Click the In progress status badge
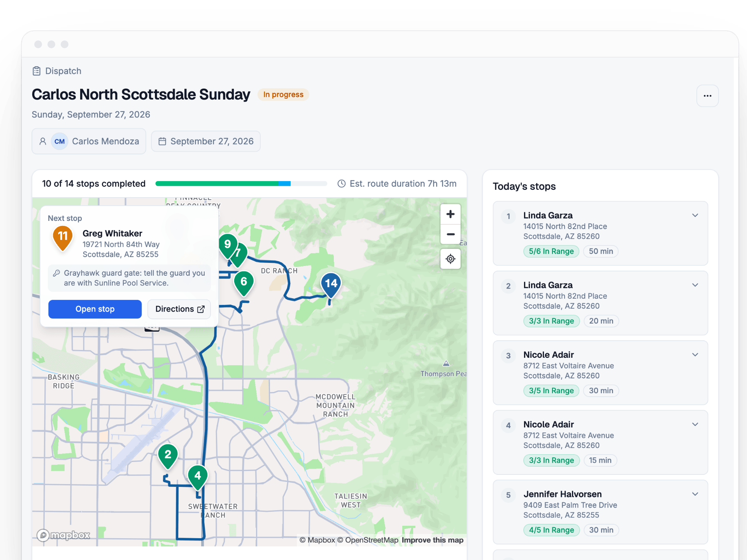747x560 pixels. click(283, 94)
